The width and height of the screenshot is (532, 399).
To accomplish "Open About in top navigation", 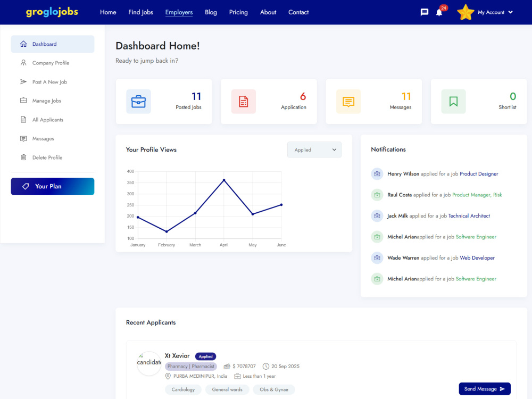I will point(268,12).
